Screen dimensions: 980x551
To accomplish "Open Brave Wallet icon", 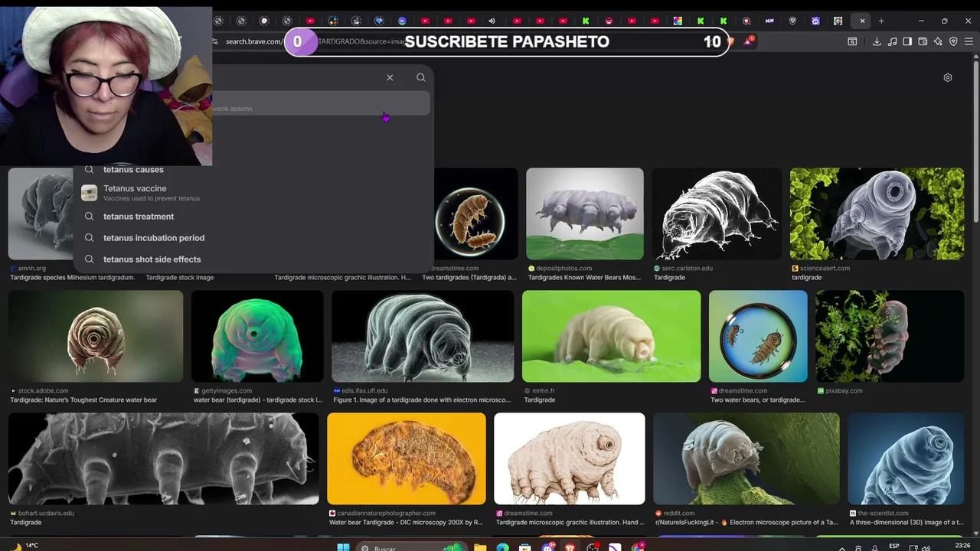I will click(x=923, y=41).
